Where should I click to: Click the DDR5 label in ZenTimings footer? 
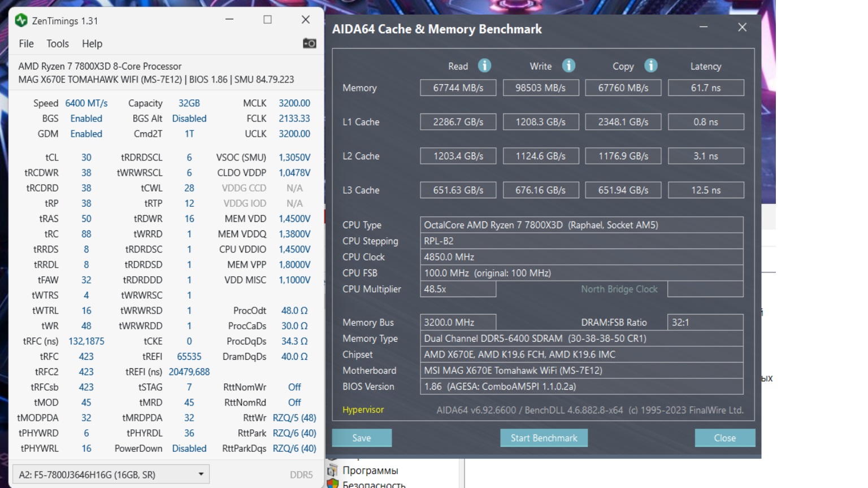[301, 474]
